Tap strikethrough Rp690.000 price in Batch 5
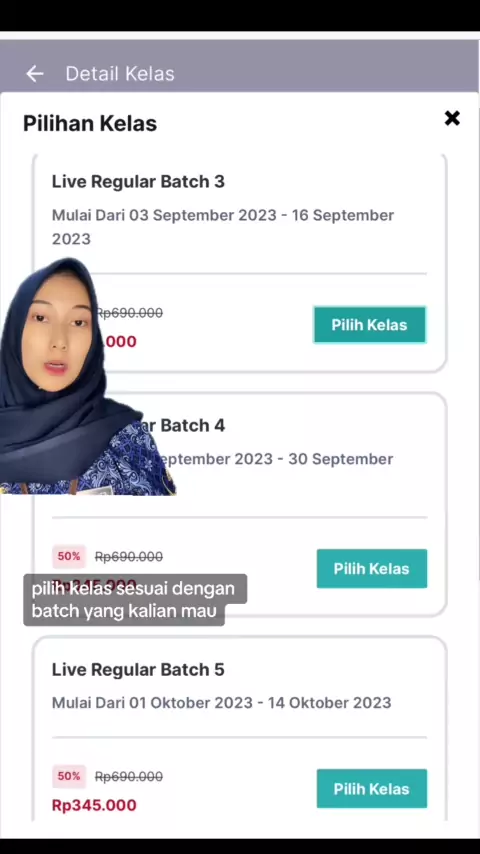Screen dimensions: 480x854 [x=129, y=777]
